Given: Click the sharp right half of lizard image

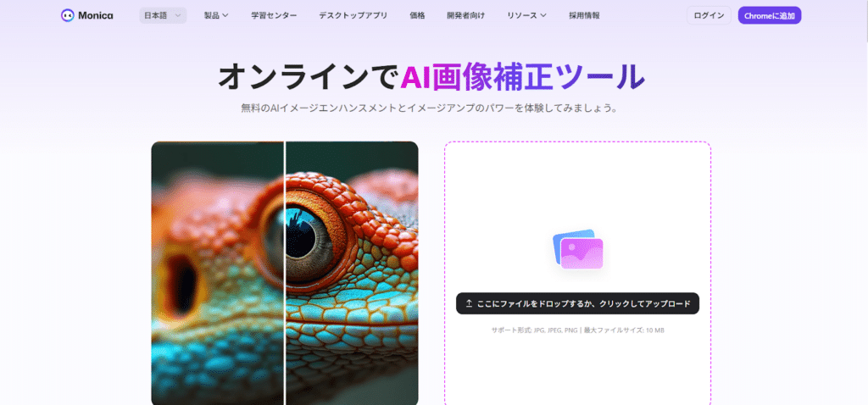Looking at the screenshot, I should point(352,274).
